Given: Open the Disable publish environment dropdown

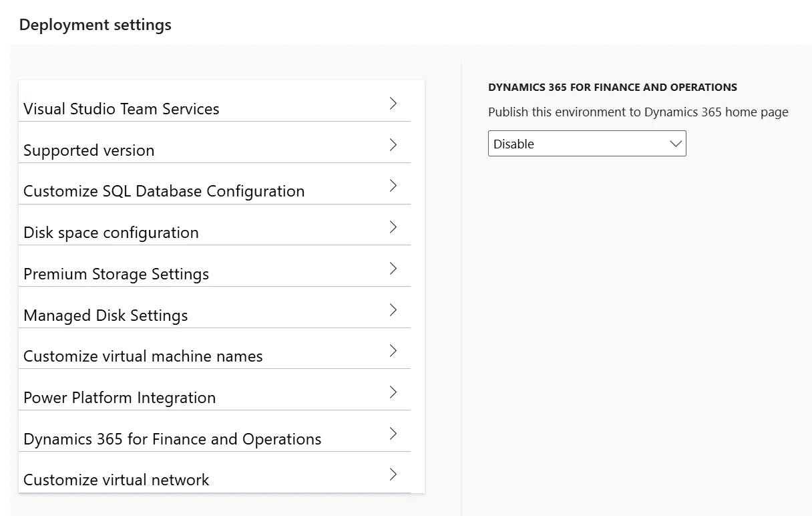Looking at the screenshot, I should (x=587, y=144).
